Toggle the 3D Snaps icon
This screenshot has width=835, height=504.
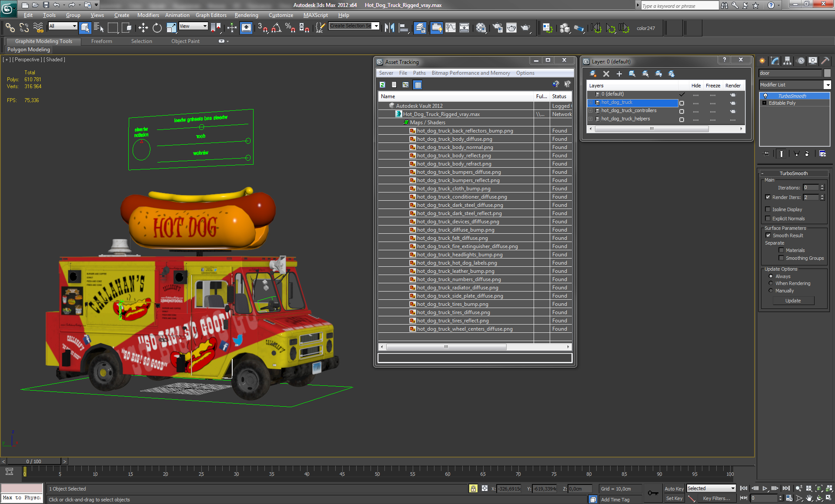(x=262, y=28)
